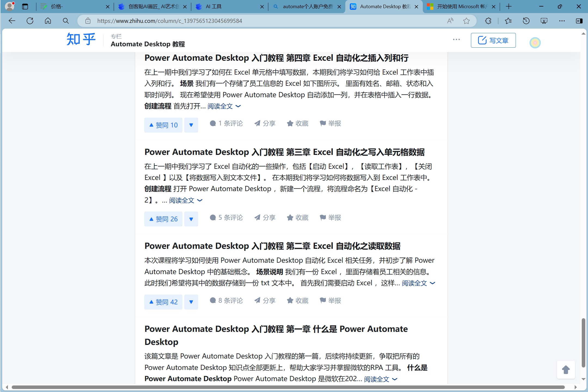Favorite the chapter three article 收藏
This screenshot has height=392, width=588.
pyautogui.click(x=298, y=218)
